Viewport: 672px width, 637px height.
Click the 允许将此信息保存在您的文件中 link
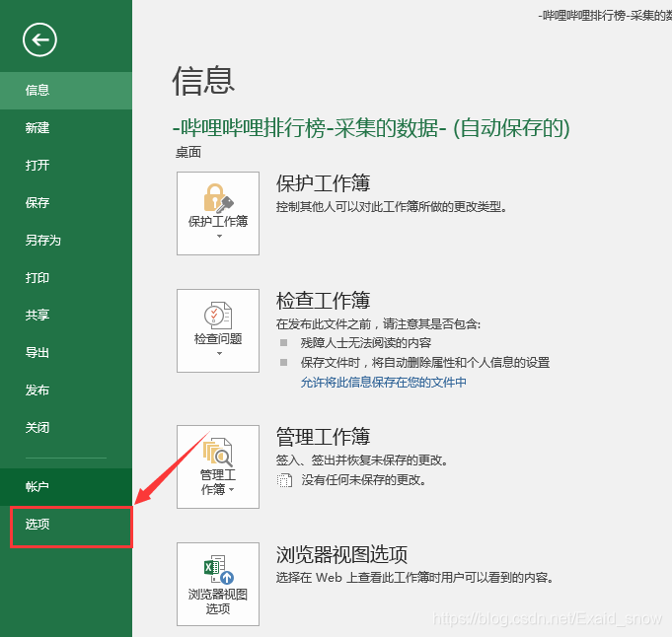tap(384, 383)
